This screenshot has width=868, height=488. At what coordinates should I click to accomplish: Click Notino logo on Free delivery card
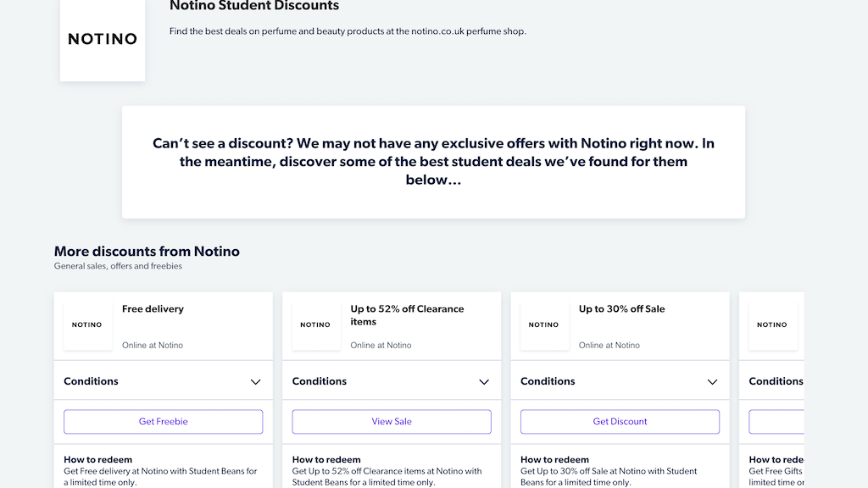point(87,325)
